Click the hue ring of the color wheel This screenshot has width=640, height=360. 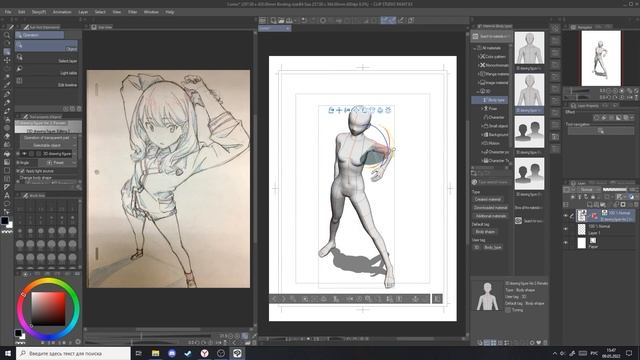[48, 281]
